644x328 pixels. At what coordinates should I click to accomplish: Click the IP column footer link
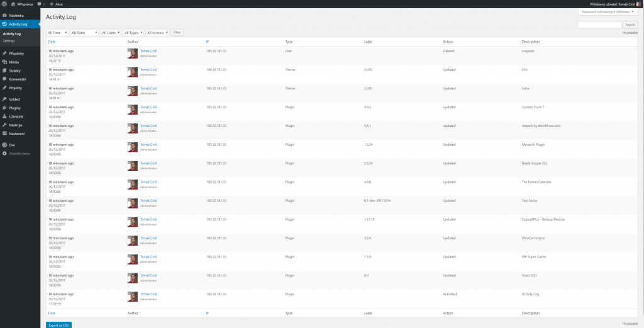coord(208,313)
